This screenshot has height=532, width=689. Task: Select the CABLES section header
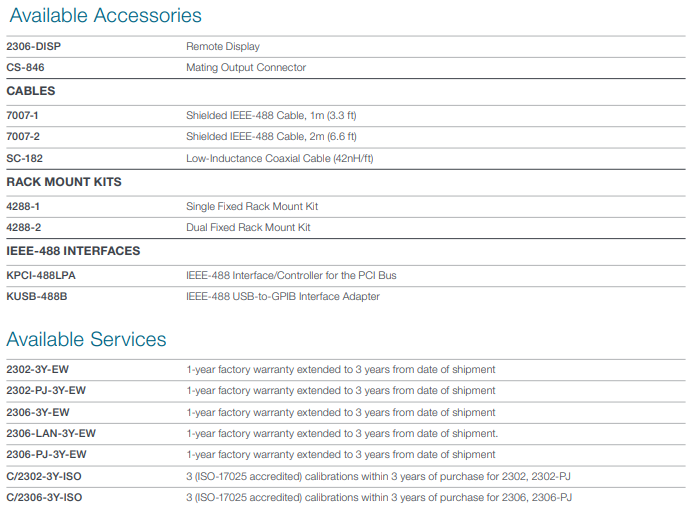pos(31,91)
